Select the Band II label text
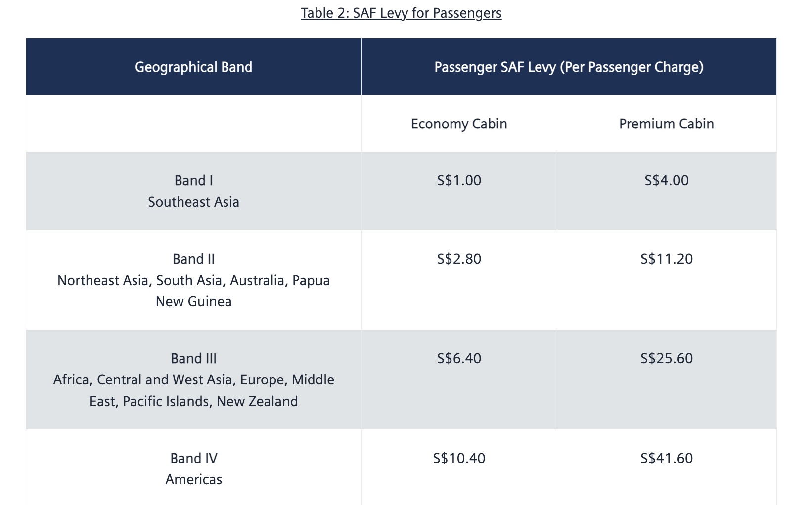 (194, 259)
